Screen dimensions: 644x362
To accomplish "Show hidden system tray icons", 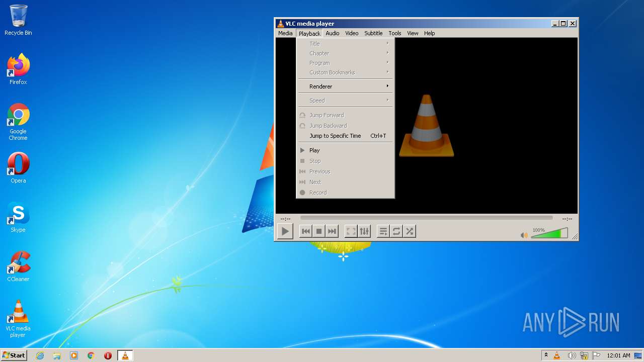I will 546,355.
